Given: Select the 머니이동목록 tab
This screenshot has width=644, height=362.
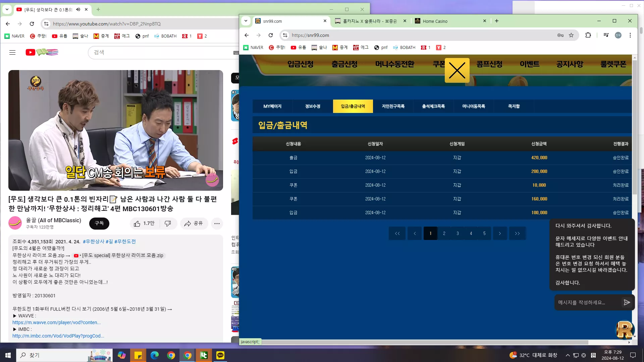Looking at the screenshot, I should [474, 106].
